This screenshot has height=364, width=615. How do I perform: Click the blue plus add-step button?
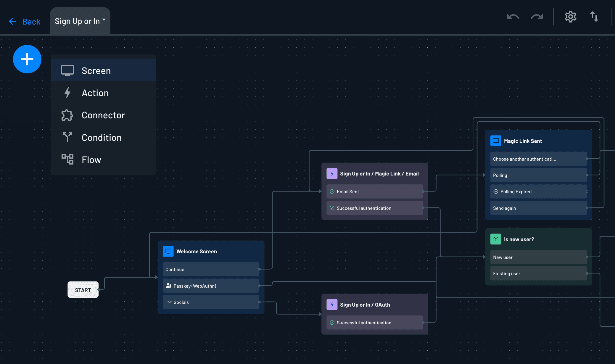coord(27,59)
